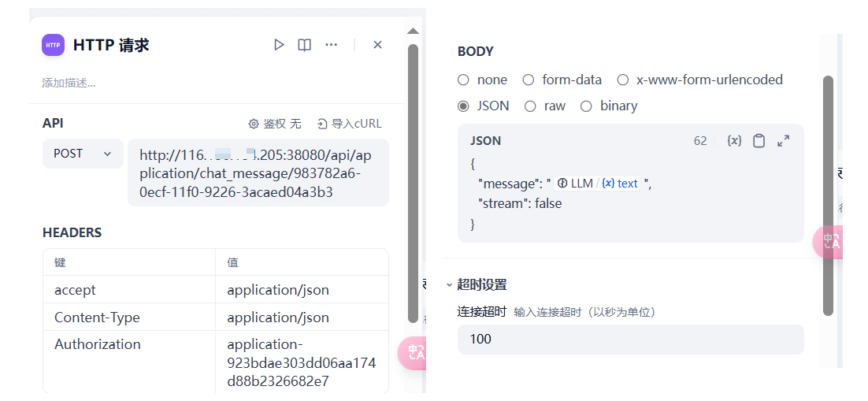This screenshot has height=401, width=868.
Task: Click the 添加描述 description field
Action: [x=69, y=83]
